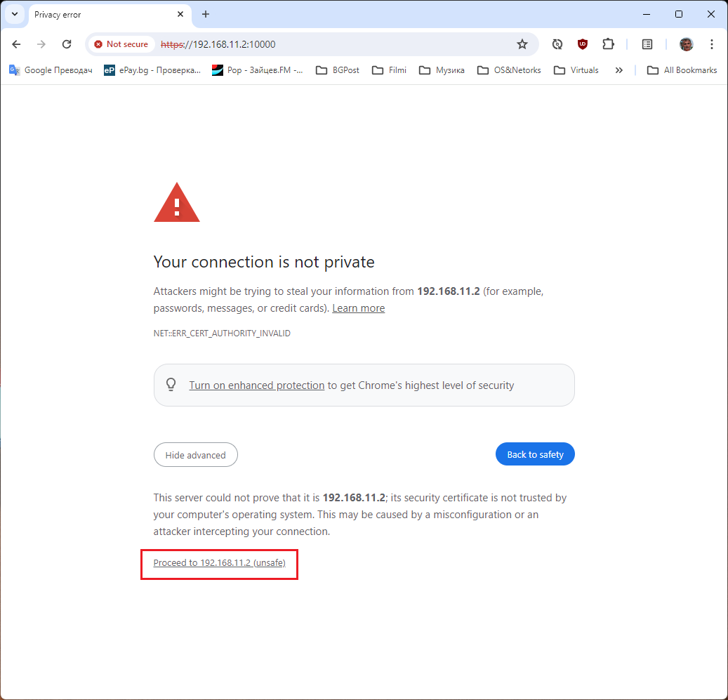Open the uBlock Origin shield extension

coord(583,44)
